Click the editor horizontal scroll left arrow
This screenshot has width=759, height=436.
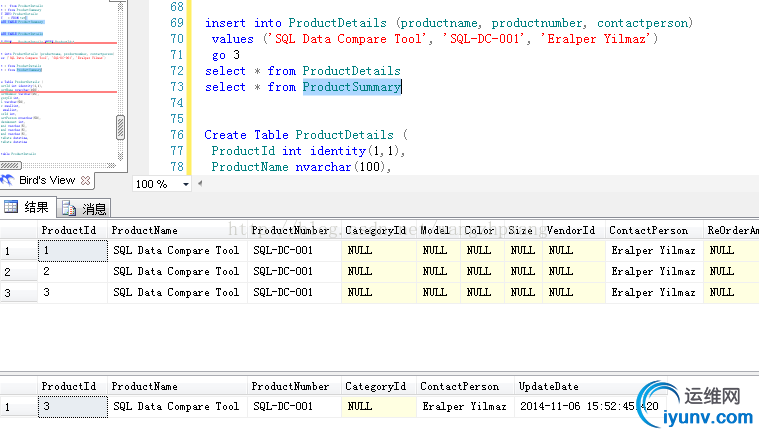coord(200,183)
